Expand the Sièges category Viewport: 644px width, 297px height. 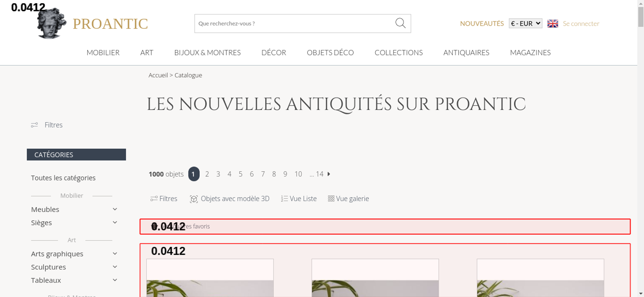[115, 222]
